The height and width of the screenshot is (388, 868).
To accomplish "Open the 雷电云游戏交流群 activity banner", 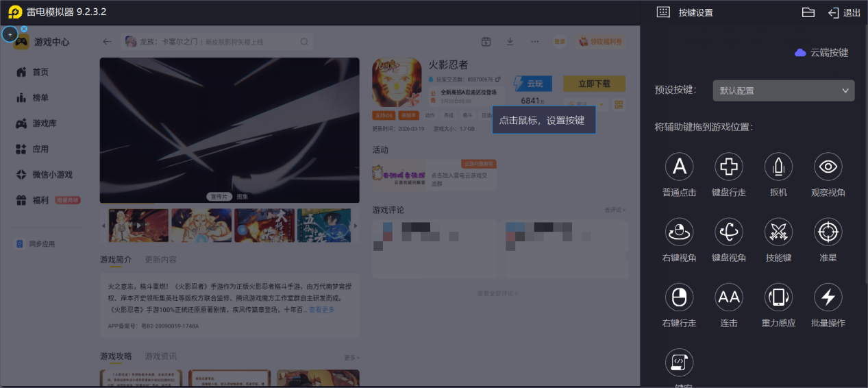I will click(434, 175).
